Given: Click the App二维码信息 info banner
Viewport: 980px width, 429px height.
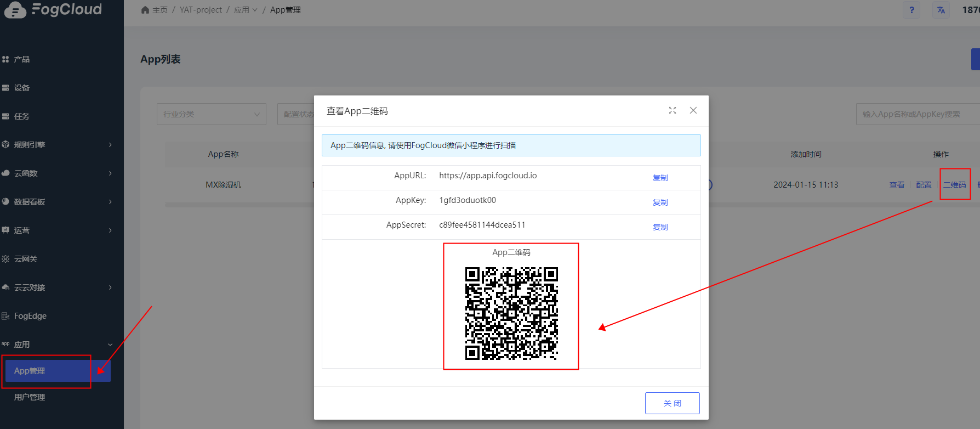Looking at the screenshot, I should 511,145.
